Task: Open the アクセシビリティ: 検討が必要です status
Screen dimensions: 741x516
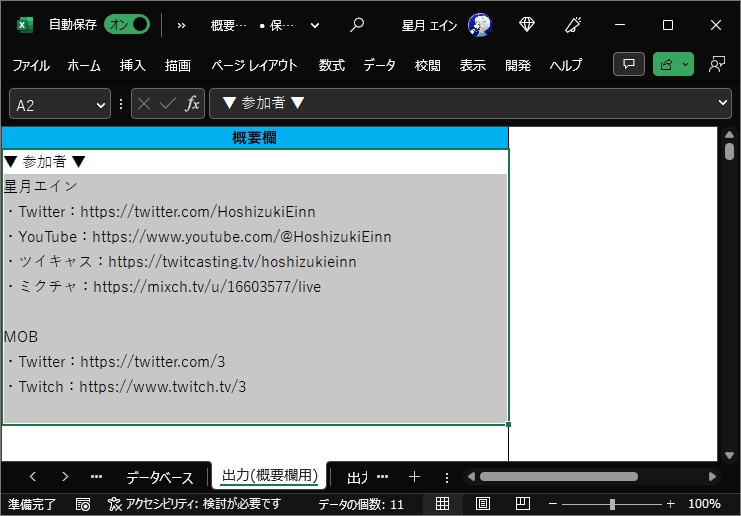Action: coord(194,504)
